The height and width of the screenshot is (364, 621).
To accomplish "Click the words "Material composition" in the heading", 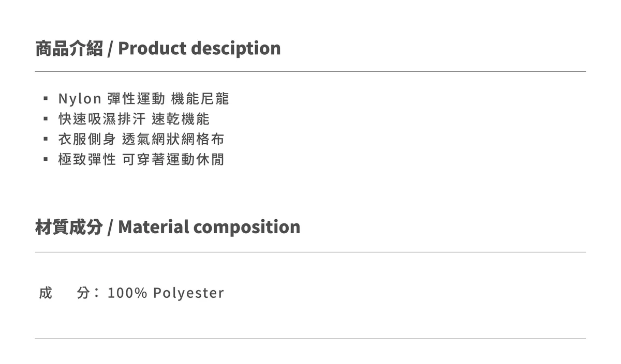I will click(x=209, y=227).
